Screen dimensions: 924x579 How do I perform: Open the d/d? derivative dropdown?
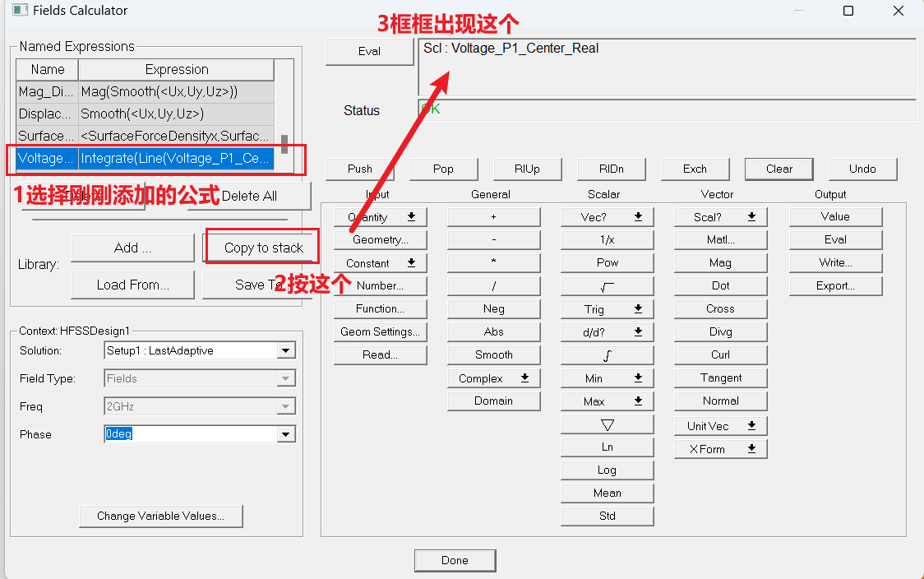pyautogui.click(x=607, y=332)
